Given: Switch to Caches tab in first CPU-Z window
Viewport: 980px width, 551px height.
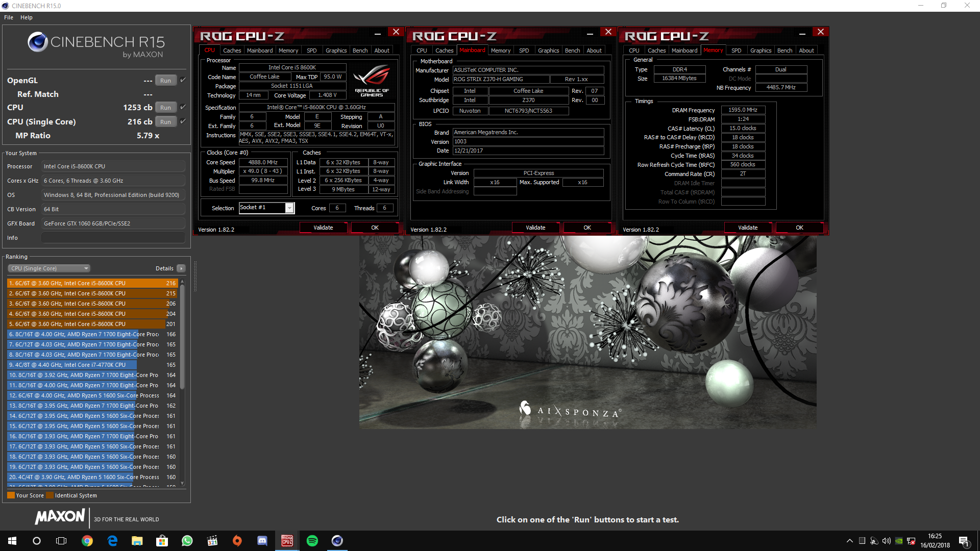Looking at the screenshot, I should (232, 51).
